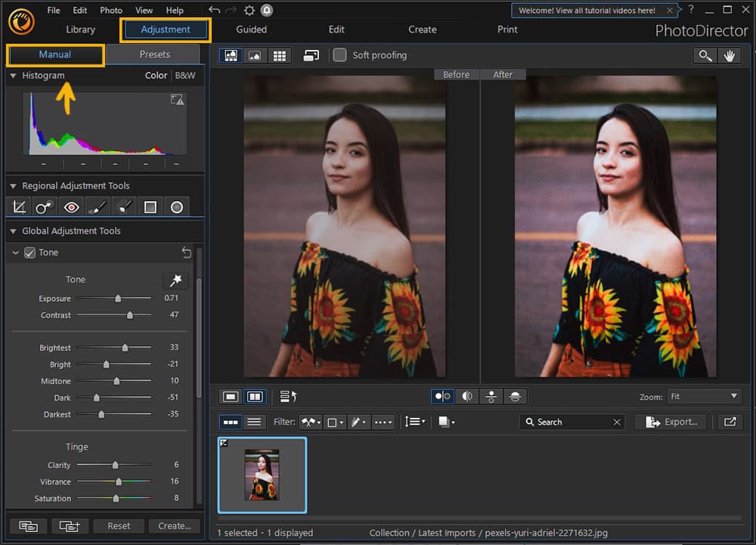Open the Library module
756x545 pixels.
pos(81,29)
